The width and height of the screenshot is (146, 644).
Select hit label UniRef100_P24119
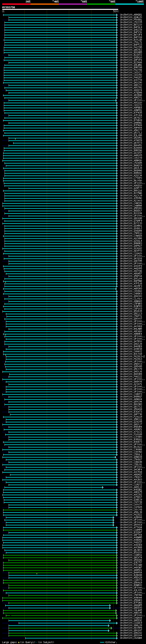131,416
